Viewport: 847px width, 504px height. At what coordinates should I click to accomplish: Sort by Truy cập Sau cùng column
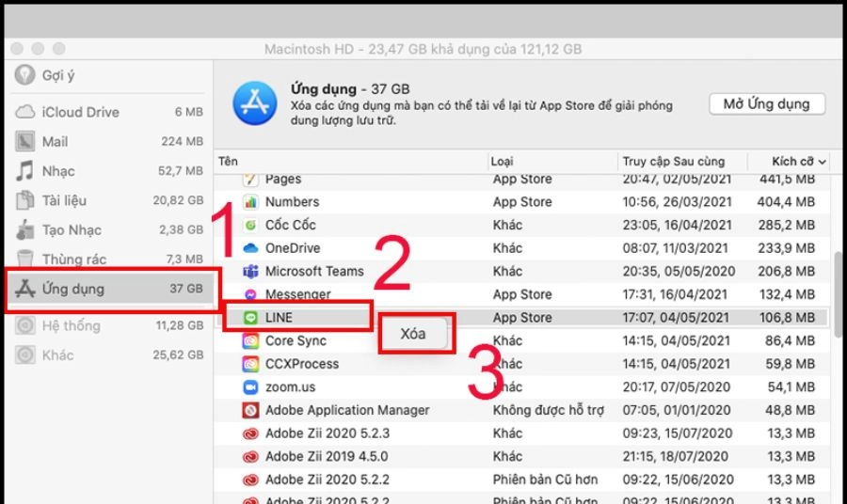[x=674, y=162]
